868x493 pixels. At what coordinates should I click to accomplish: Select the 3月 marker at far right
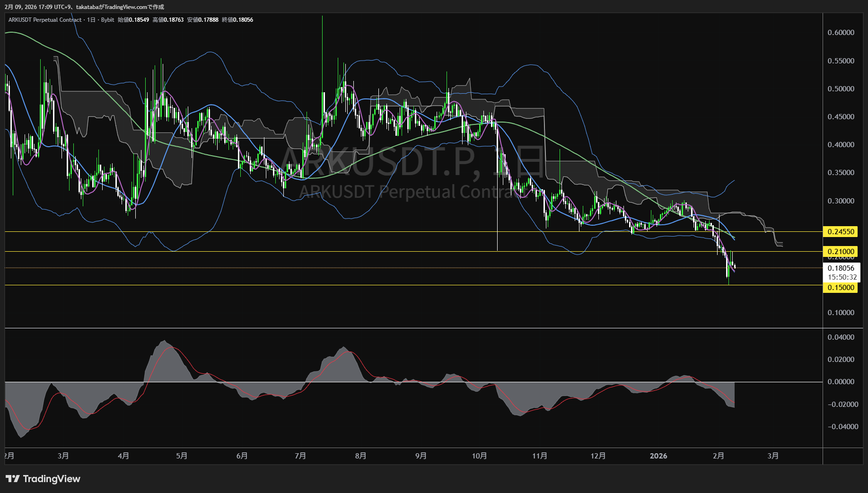point(772,456)
